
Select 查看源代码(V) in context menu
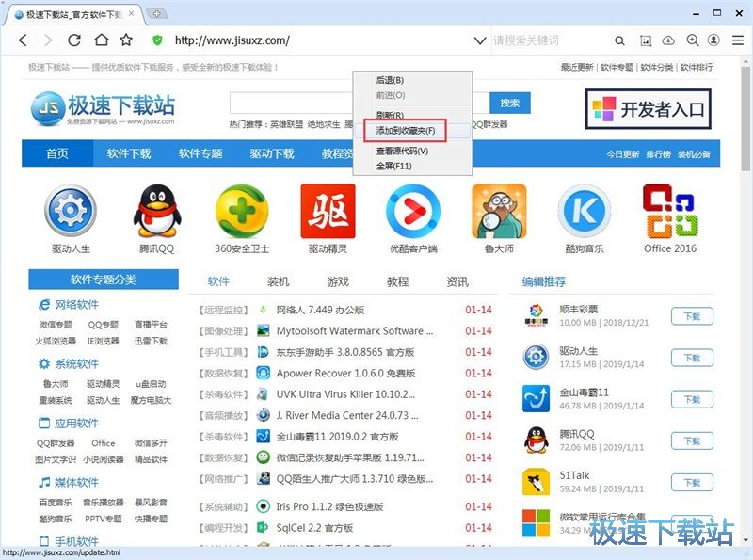click(x=403, y=151)
